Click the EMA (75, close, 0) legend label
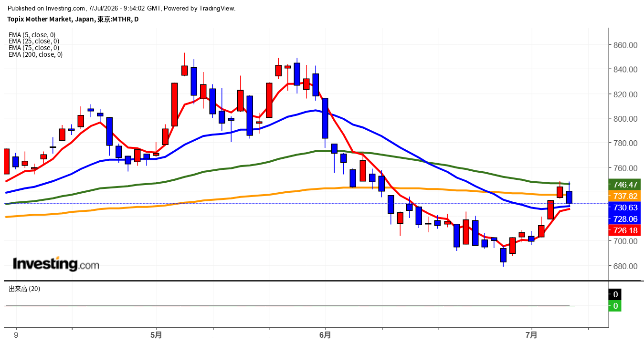The height and width of the screenshot is (343, 644). click(x=34, y=48)
